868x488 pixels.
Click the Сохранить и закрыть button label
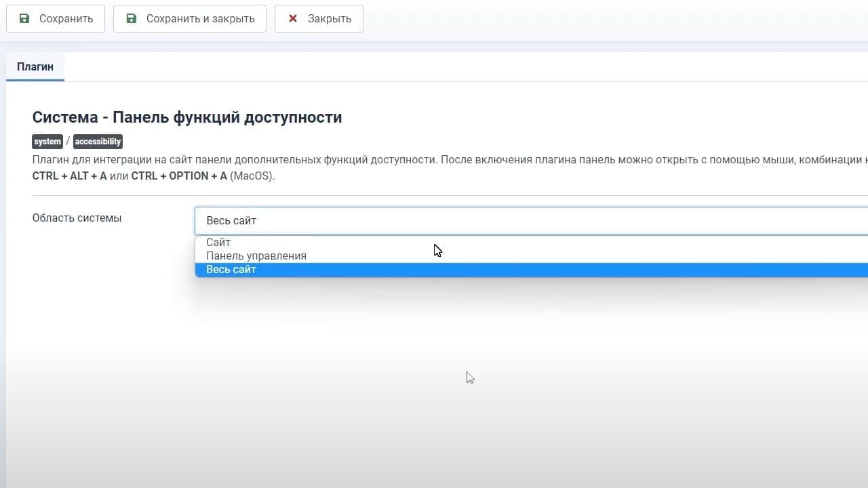click(x=201, y=18)
